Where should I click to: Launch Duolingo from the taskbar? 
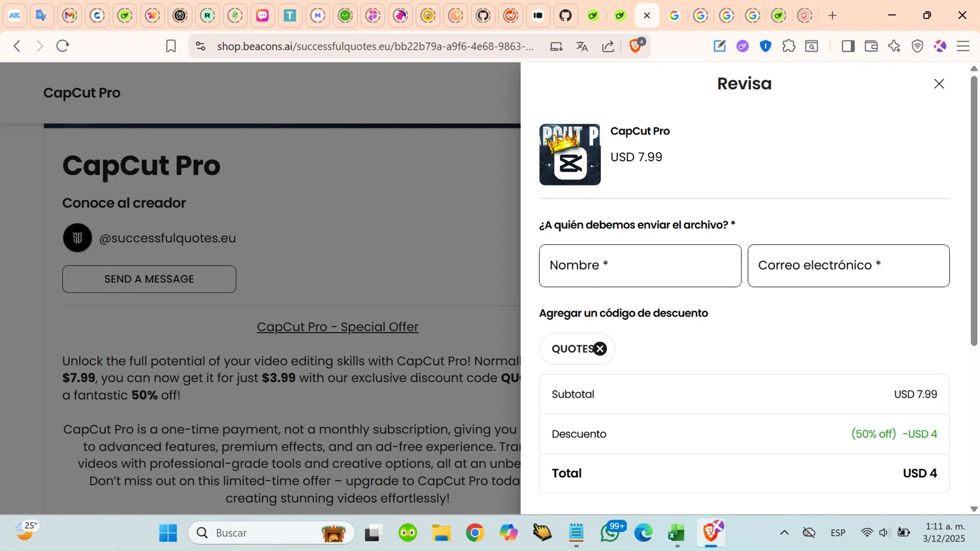(x=408, y=533)
